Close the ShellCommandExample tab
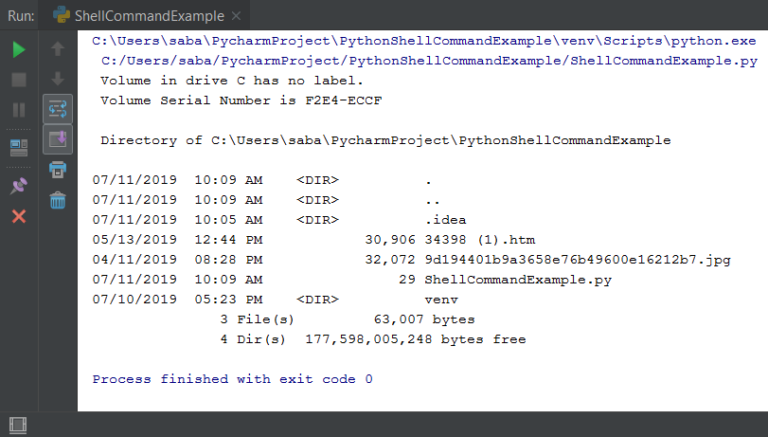 (236, 16)
